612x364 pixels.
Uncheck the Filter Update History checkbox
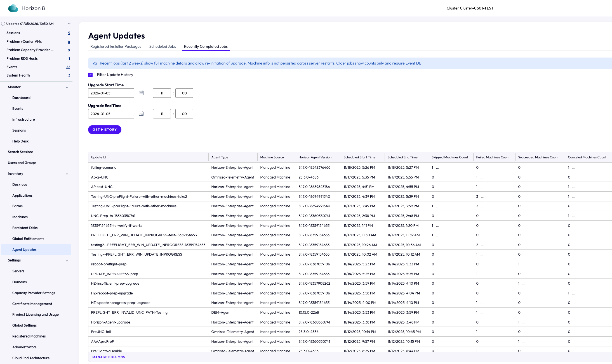90,75
